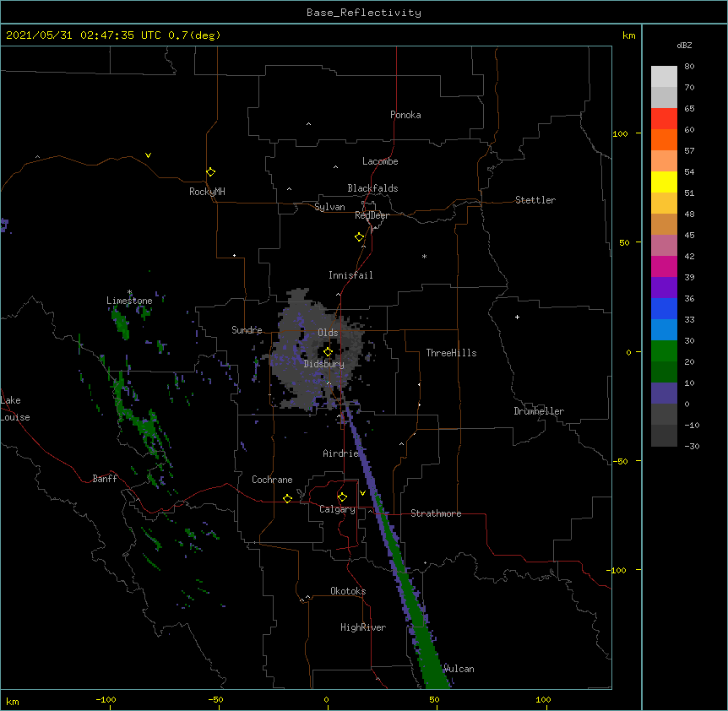
Task: Click the Ponoka city label
Action: [405, 115]
